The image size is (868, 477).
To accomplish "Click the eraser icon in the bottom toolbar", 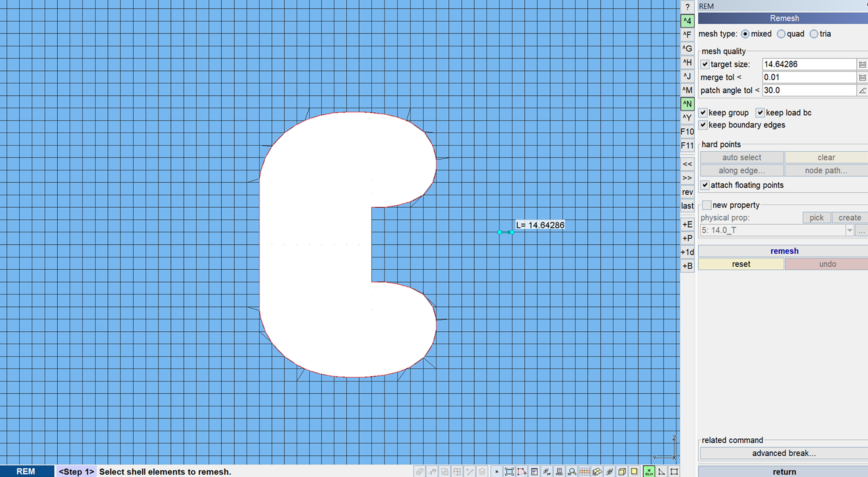I will click(419, 471).
